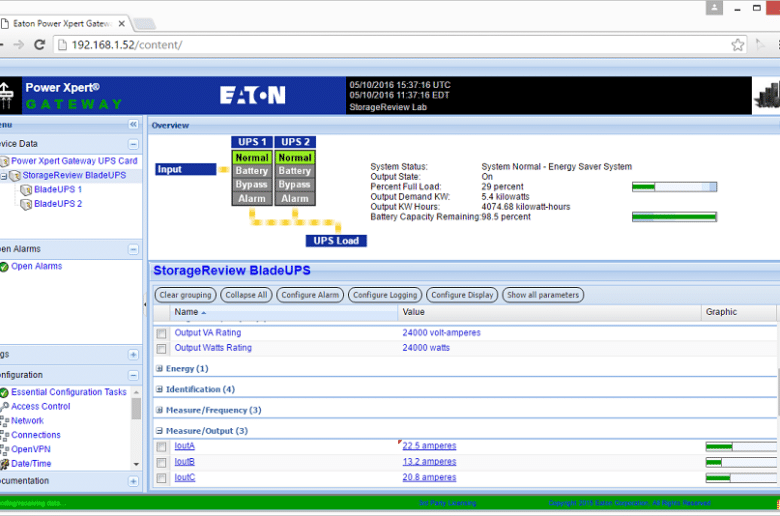Collapse the Open Alarms section
The image size is (780, 516).
133,249
